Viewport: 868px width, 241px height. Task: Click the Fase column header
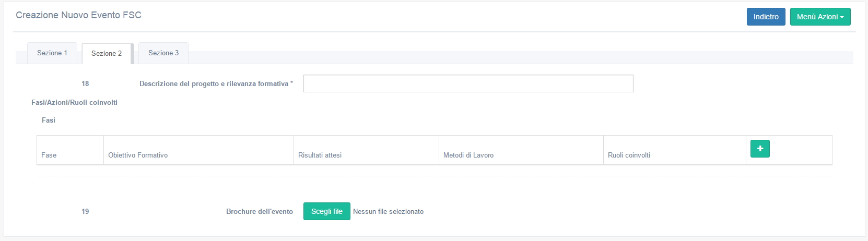[x=49, y=155]
